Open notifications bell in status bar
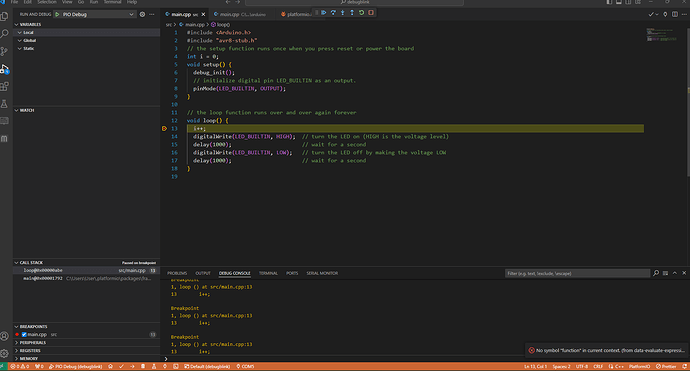The width and height of the screenshot is (690, 371). click(684, 366)
